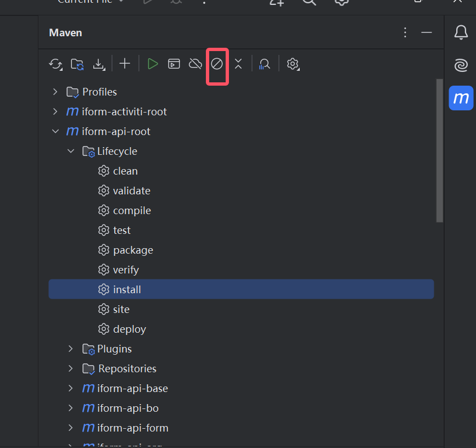Viewport: 476px width, 448px height.
Task: Click the Reload All Maven Projects icon
Action: tap(55, 64)
